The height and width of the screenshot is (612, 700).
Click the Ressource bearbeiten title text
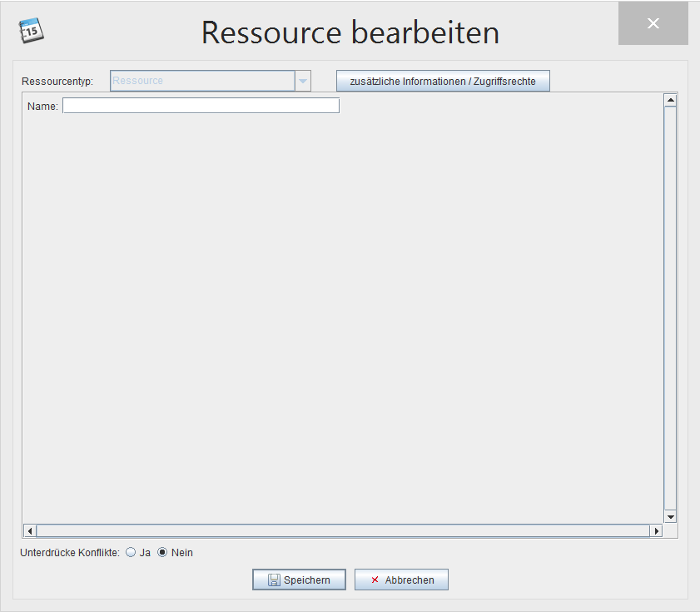[x=350, y=32]
